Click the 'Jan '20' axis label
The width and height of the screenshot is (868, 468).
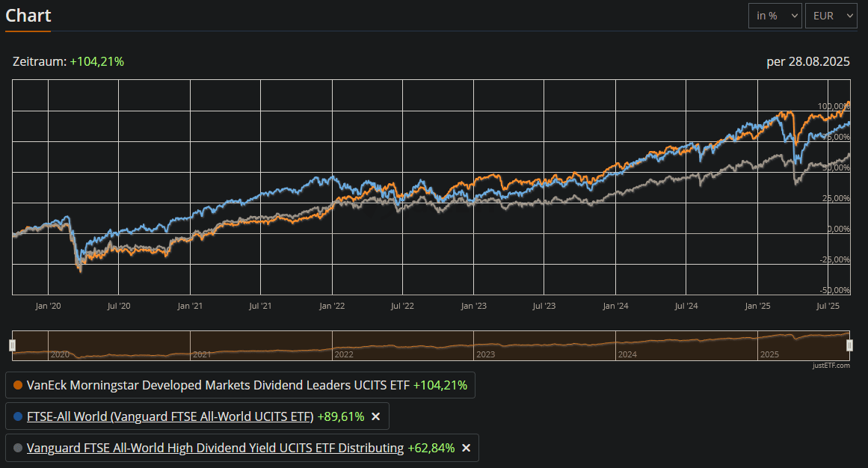point(48,306)
